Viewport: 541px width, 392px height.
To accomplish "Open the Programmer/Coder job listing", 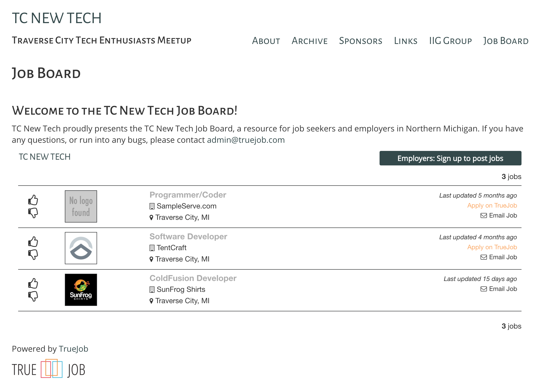I will click(188, 195).
